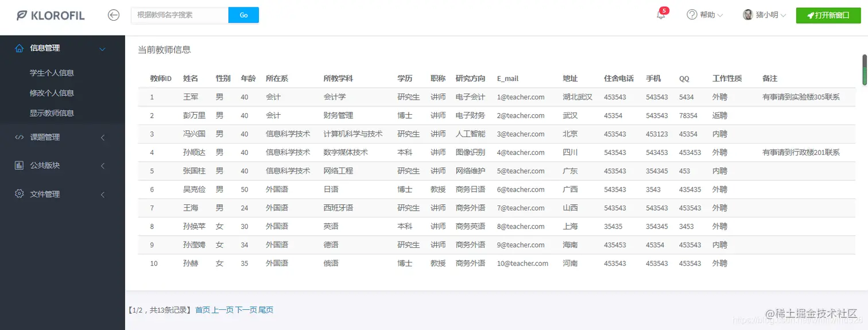868x330 pixels.
Task: Click the KLOROFIL logo
Action: (x=51, y=15)
